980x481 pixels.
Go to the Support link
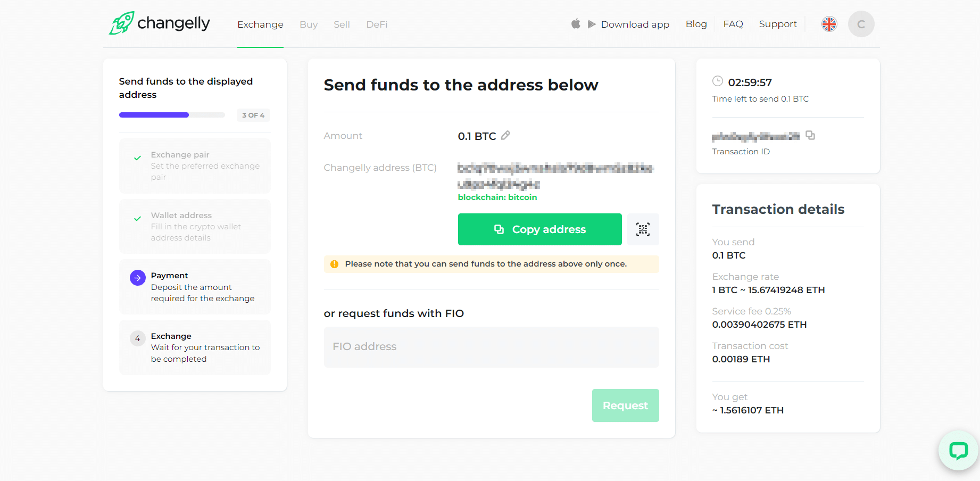tap(777, 24)
